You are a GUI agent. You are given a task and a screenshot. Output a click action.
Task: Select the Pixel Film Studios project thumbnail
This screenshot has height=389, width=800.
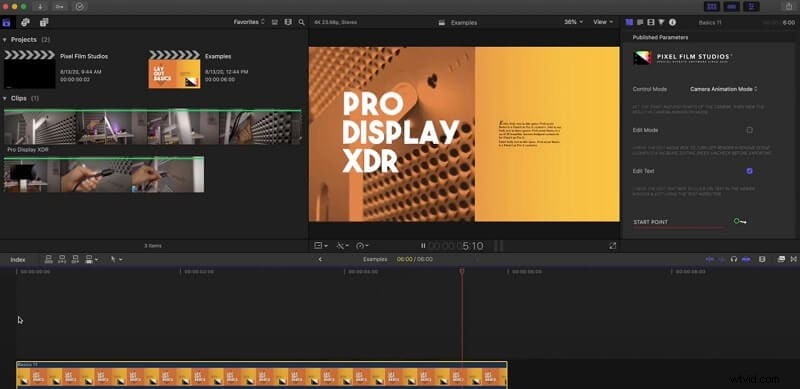[30, 69]
